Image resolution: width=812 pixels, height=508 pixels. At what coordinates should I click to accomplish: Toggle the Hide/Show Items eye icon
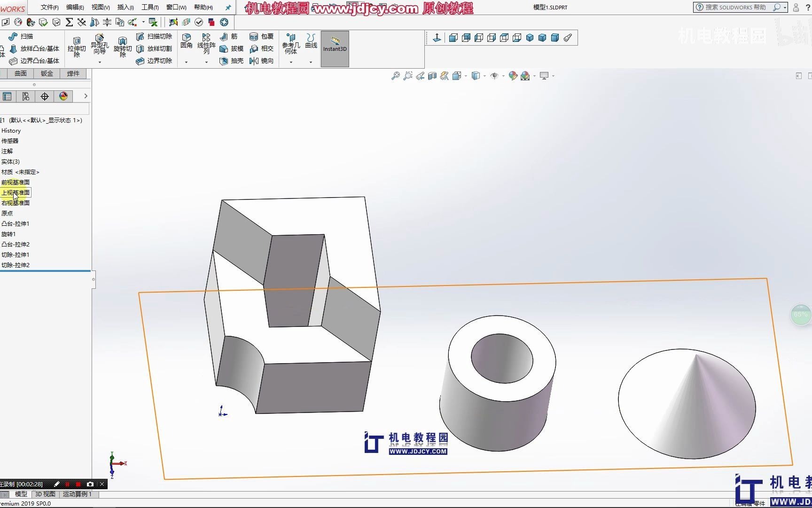(495, 76)
